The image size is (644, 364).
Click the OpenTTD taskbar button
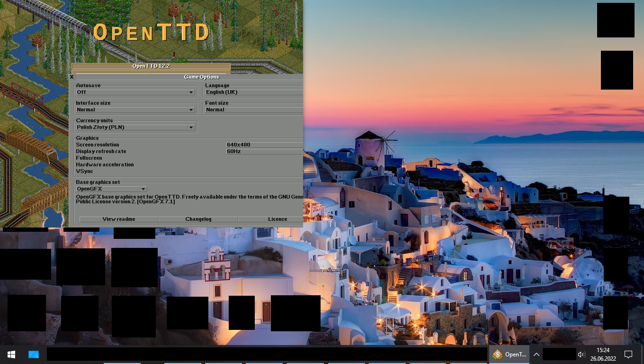pyautogui.click(x=509, y=354)
